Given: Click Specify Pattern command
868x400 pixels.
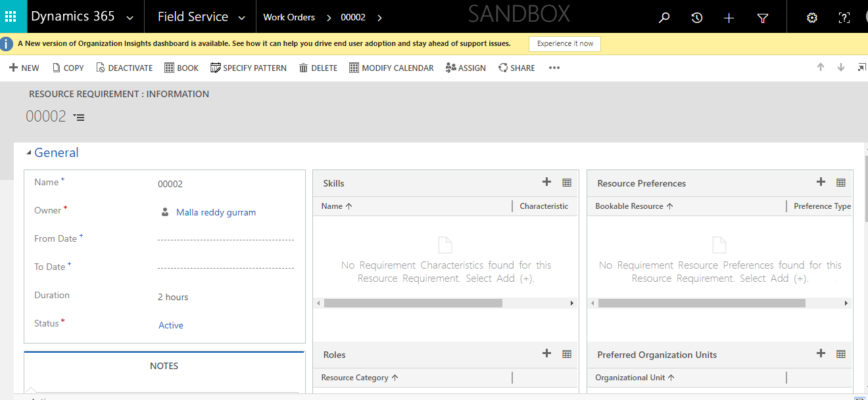Looking at the screenshot, I should pyautogui.click(x=249, y=68).
